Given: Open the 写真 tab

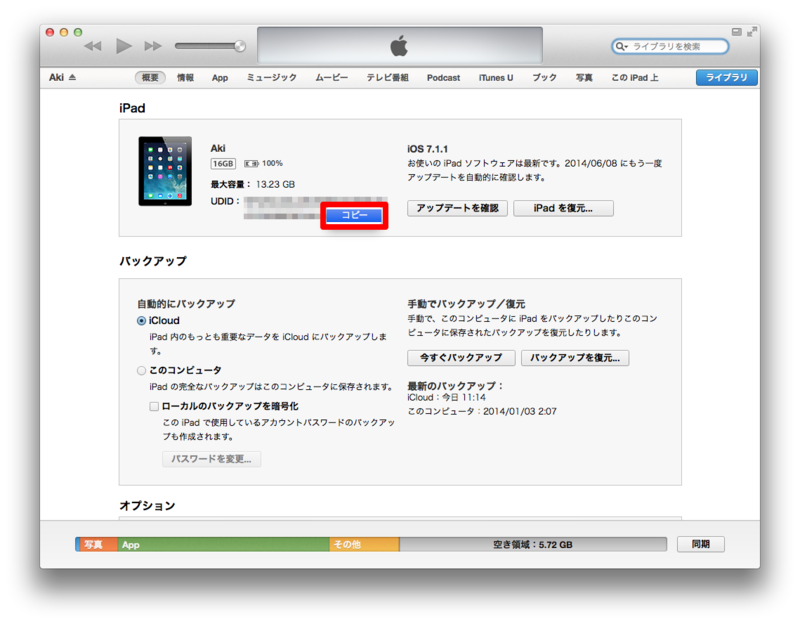Looking at the screenshot, I should (584, 78).
